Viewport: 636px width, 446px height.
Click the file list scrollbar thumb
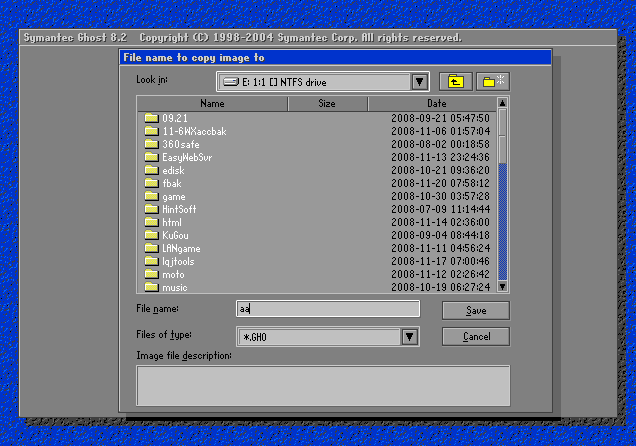point(503,136)
